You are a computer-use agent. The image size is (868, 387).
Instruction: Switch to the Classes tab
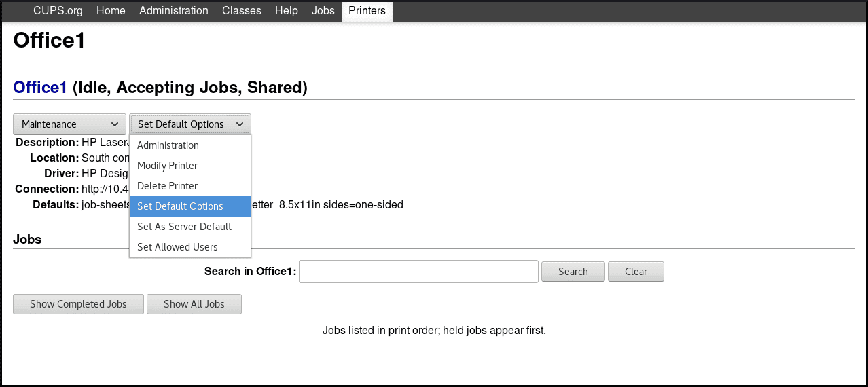pyautogui.click(x=242, y=11)
